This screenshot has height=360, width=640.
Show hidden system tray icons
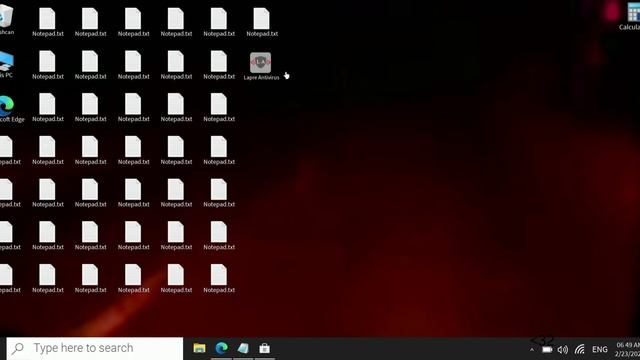tap(531, 349)
